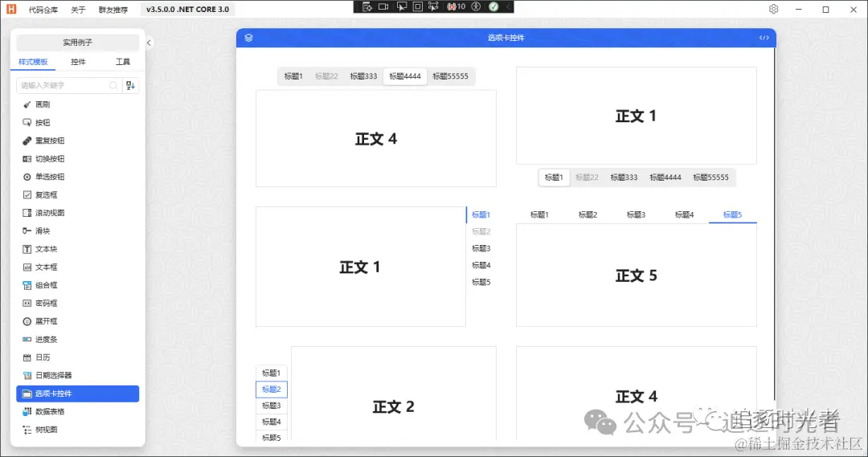Click the layers icon in blue header
Screen dimensions: 868x457
248,38
